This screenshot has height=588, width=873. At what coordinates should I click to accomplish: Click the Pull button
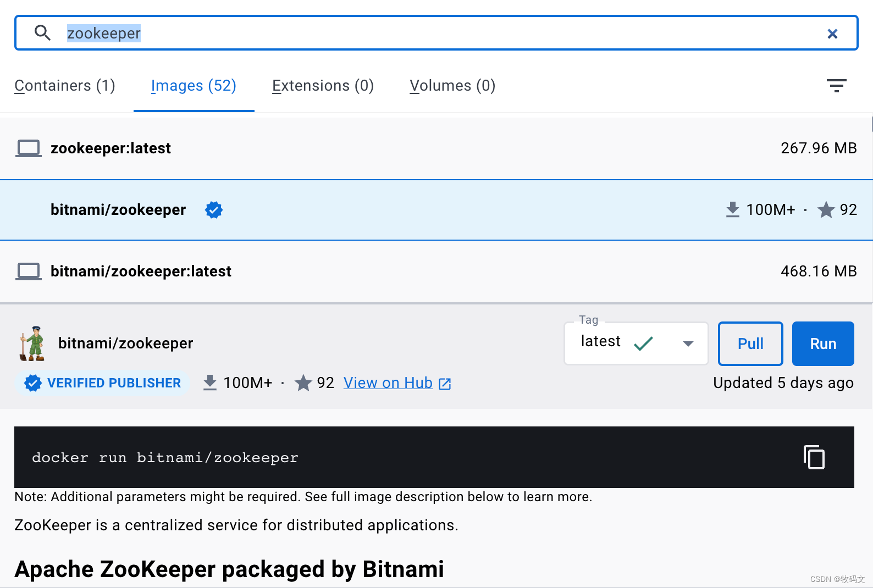750,343
